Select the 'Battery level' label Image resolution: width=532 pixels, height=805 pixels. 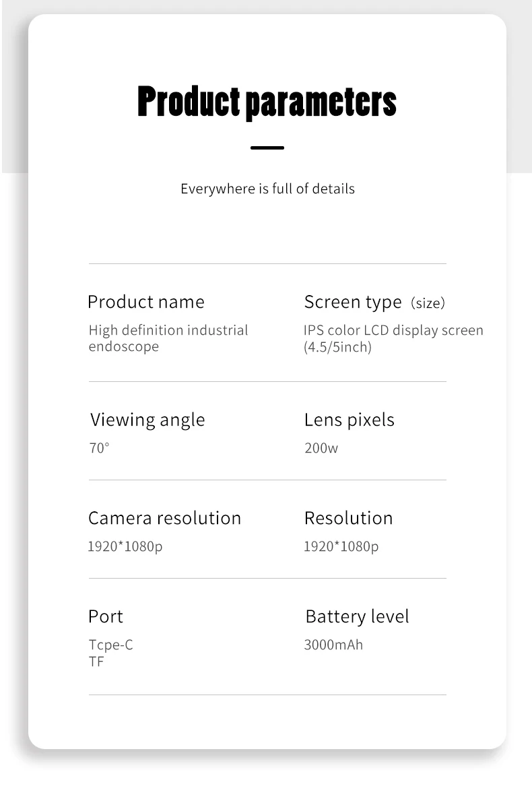point(357,617)
